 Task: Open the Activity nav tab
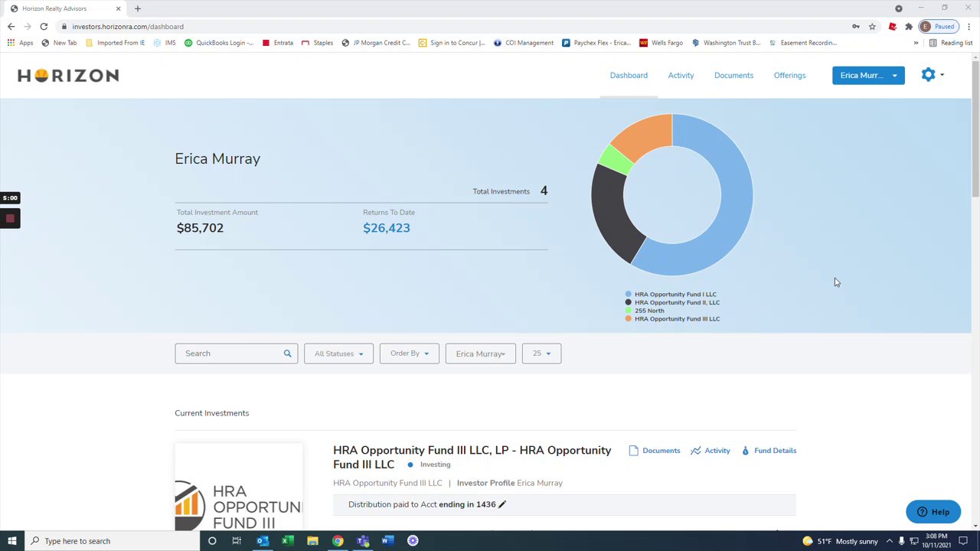point(681,75)
